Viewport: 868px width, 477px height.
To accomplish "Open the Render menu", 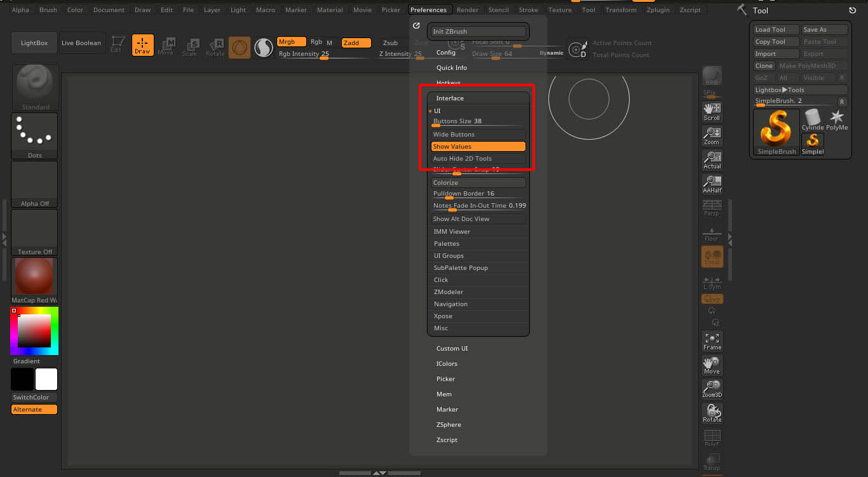I will (x=468, y=10).
